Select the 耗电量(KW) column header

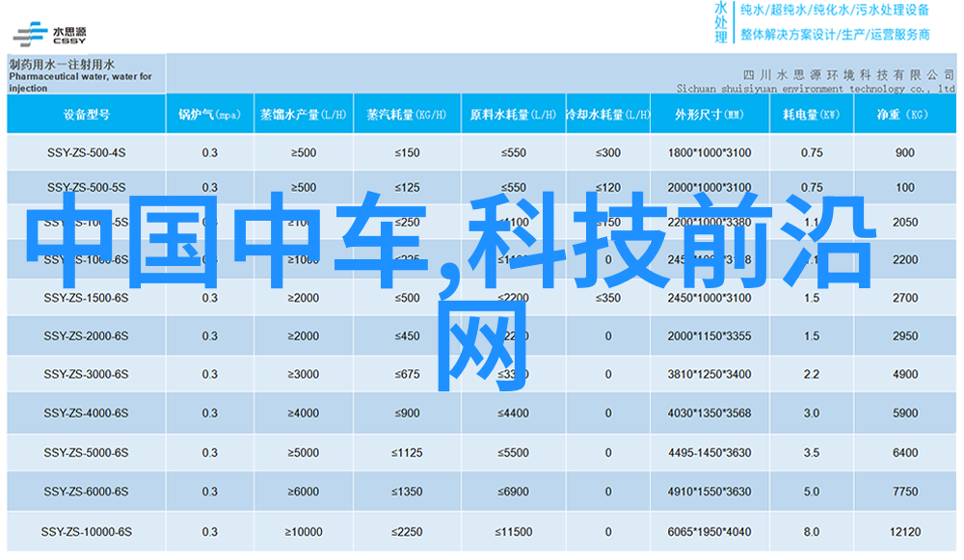[811, 114]
